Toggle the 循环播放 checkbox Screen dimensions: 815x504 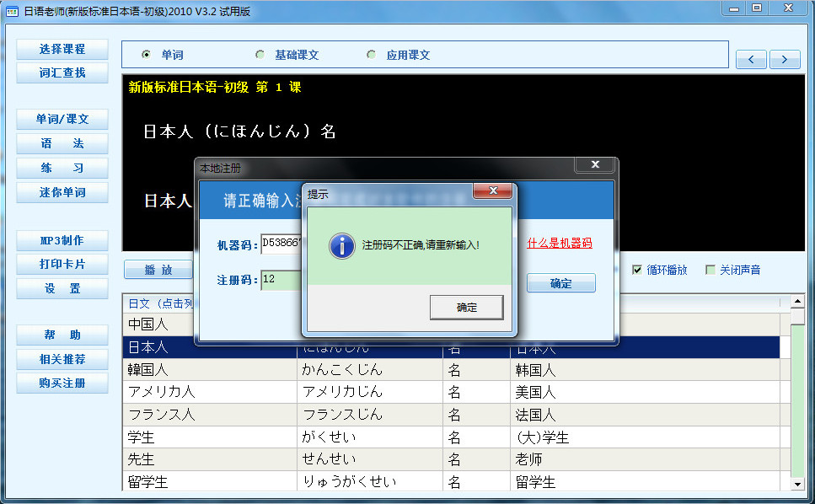[637, 270]
